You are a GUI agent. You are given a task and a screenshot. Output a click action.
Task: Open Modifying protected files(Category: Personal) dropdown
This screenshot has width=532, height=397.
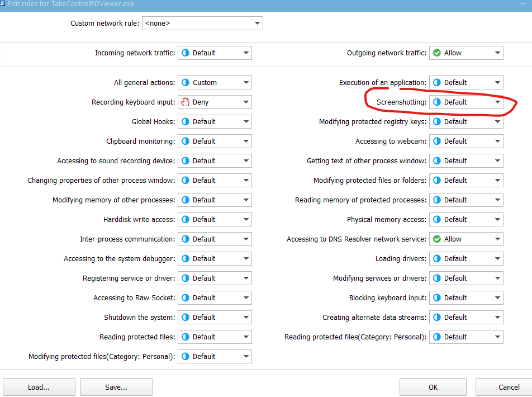click(215, 357)
